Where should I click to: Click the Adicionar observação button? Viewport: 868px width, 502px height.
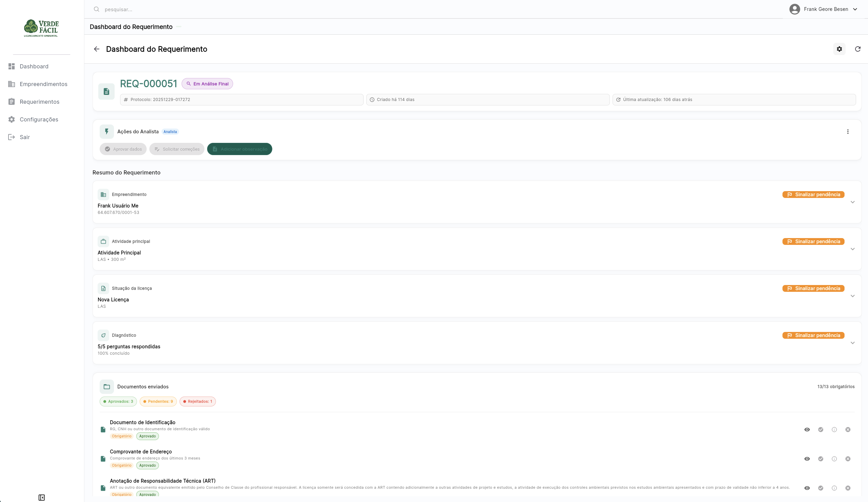(x=239, y=149)
